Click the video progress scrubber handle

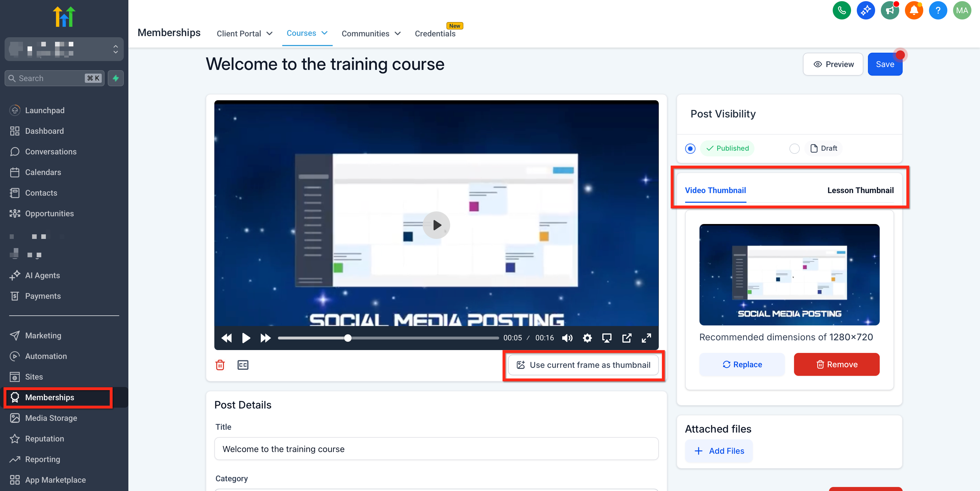tap(348, 338)
